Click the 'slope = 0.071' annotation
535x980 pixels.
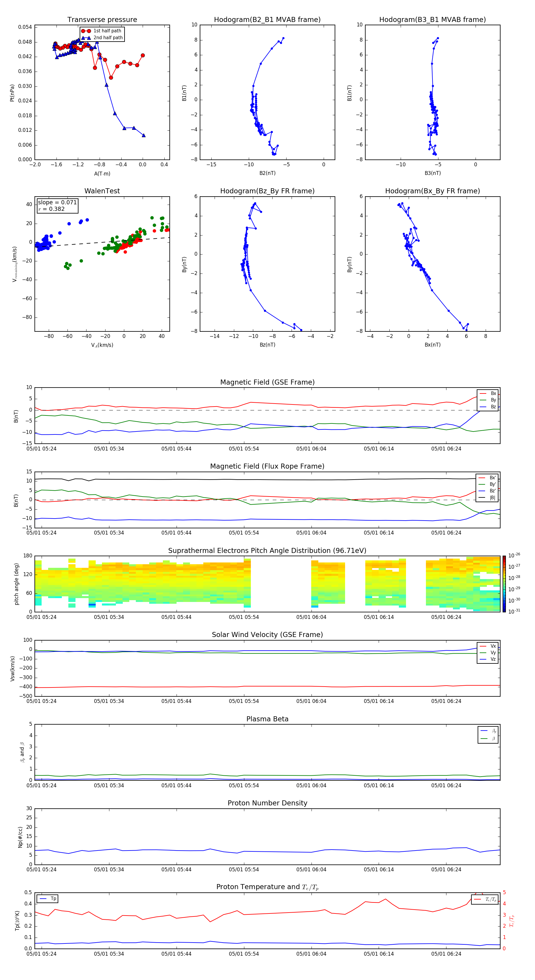coord(57,203)
